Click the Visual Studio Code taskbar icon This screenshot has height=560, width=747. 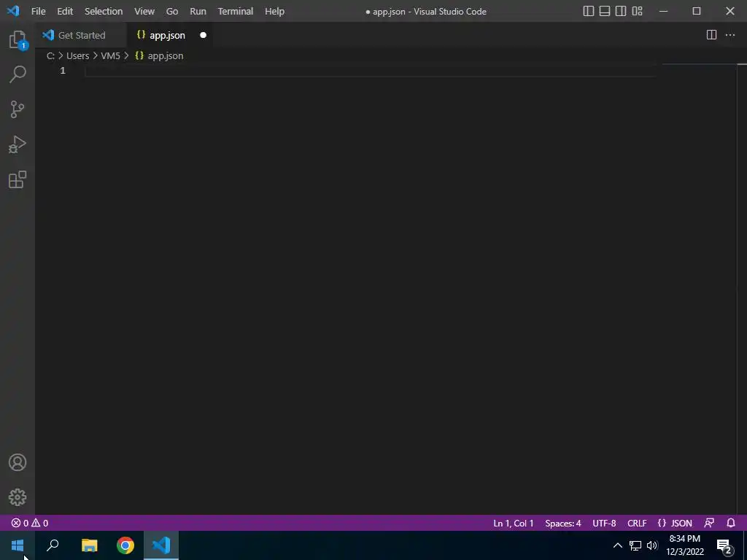point(161,545)
